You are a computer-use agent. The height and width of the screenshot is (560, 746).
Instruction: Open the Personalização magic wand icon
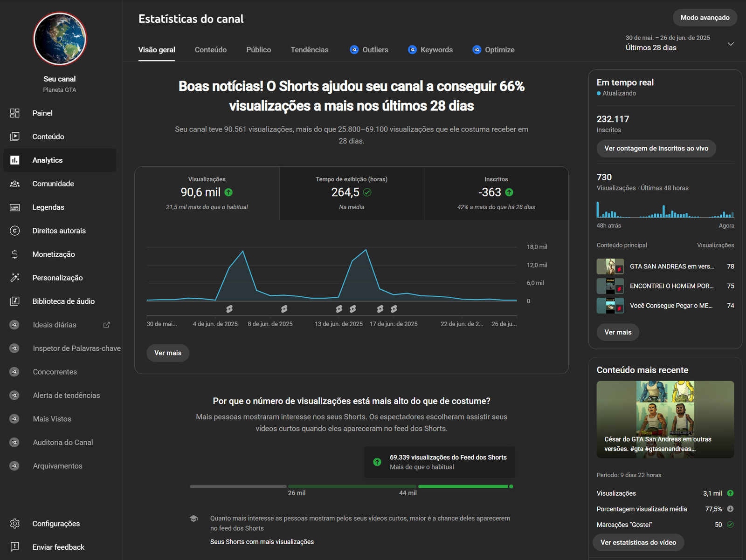pyautogui.click(x=15, y=278)
